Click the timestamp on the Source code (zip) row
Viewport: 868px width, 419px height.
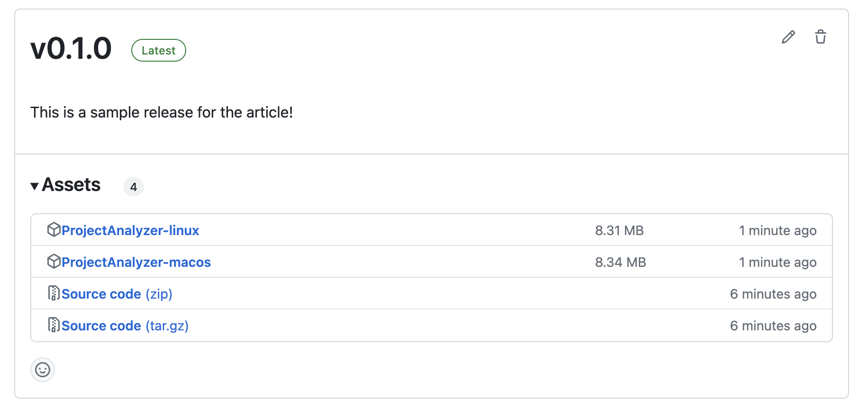point(773,294)
